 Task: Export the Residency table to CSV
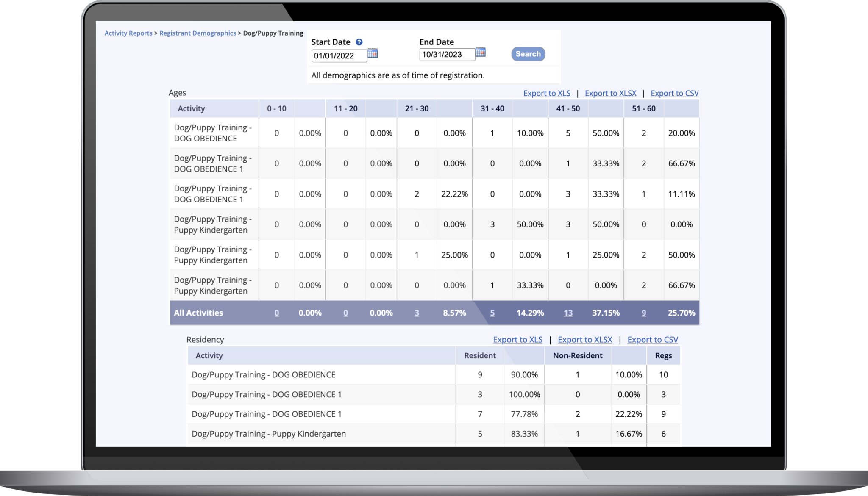coord(653,339)
